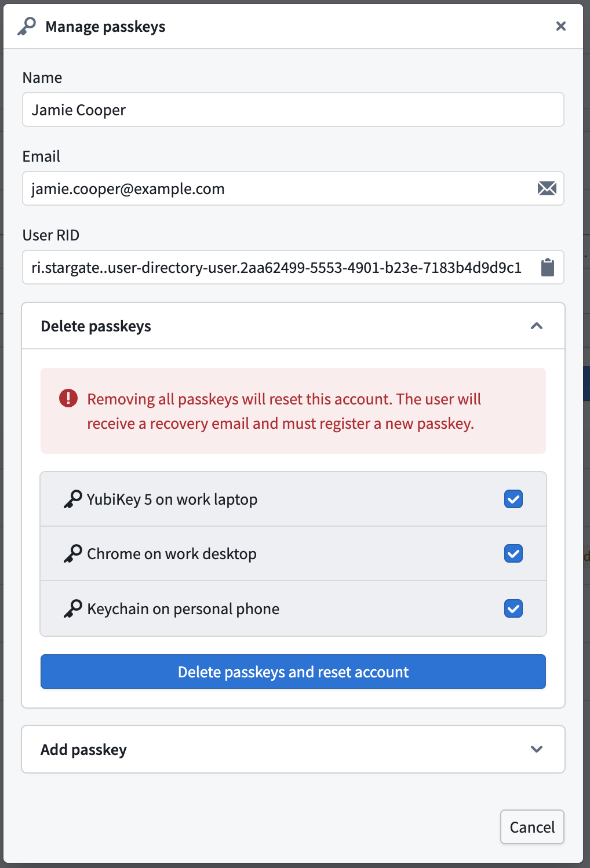Copy User RID with clipboard icon

(x=548, y=267)
